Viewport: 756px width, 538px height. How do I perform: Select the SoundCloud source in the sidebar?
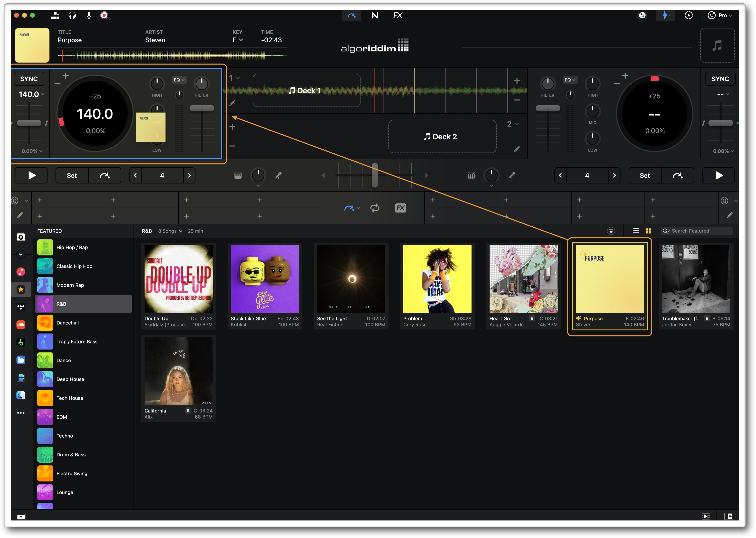21,325
